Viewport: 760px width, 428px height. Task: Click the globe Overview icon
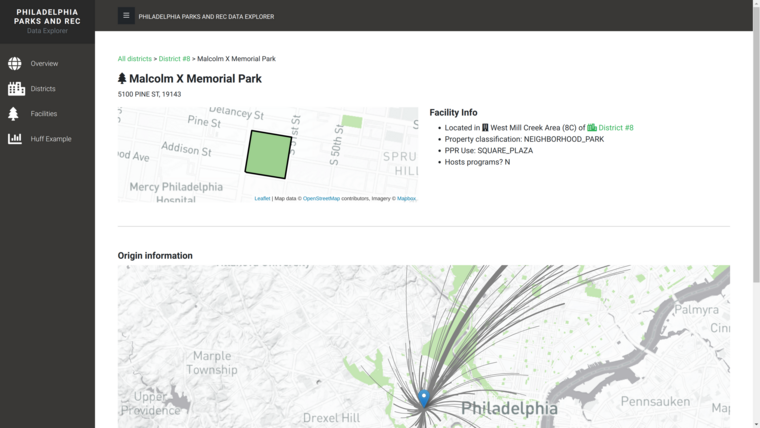click(15, 64)
